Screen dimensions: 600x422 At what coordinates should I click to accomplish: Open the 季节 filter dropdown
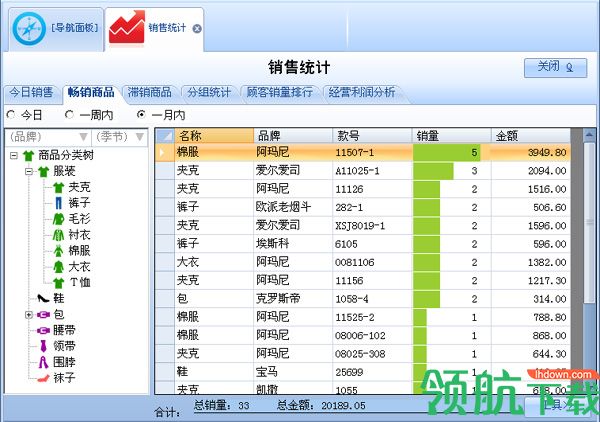140,137
